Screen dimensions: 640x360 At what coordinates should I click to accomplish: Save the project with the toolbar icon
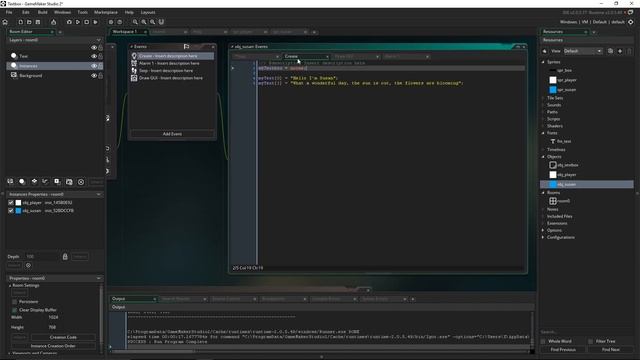pyautogui.click(x=38, y=22)
